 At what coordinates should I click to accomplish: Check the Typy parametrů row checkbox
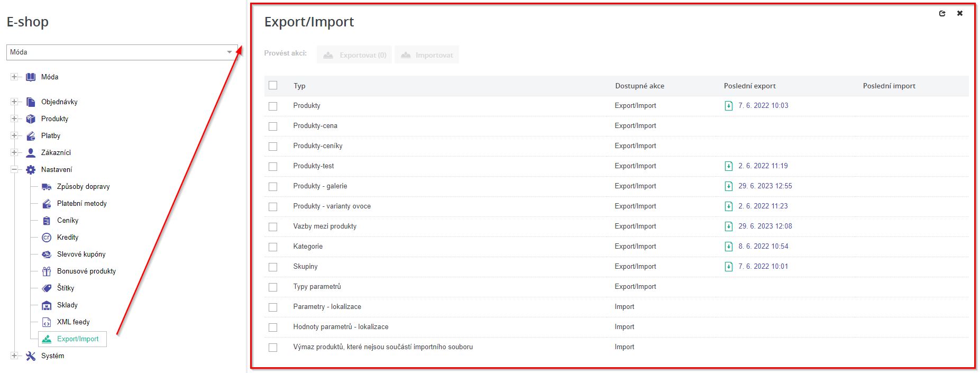point(273,287)
